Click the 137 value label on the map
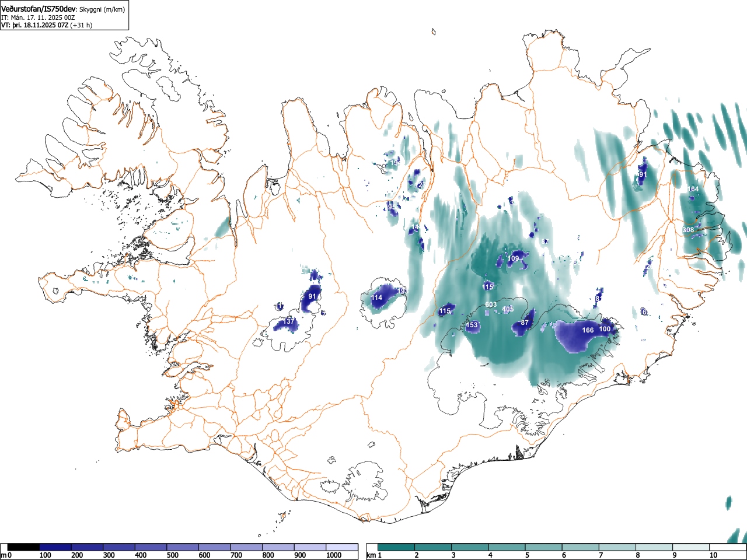Viewport: 747px width, 560px height. pos(289,321)
